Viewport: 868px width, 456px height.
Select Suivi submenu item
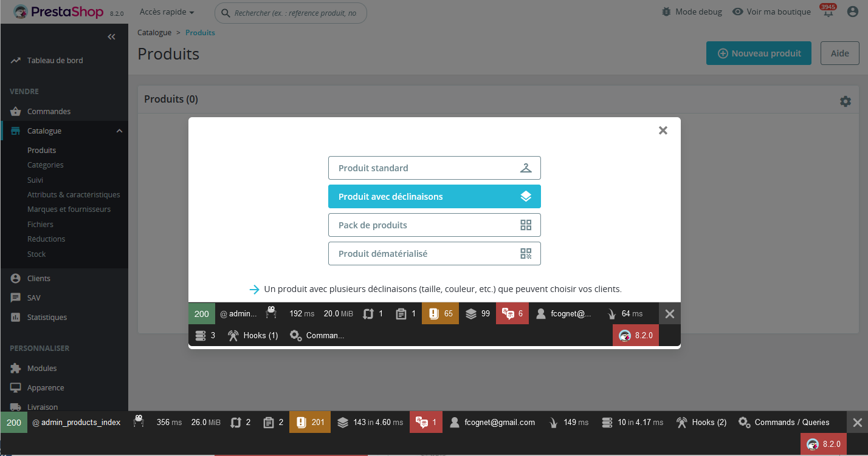pyautogui.click(x=35, y=180)
